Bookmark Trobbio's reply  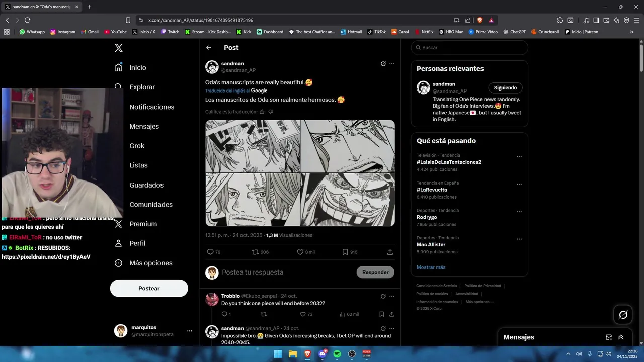[382, 314]
